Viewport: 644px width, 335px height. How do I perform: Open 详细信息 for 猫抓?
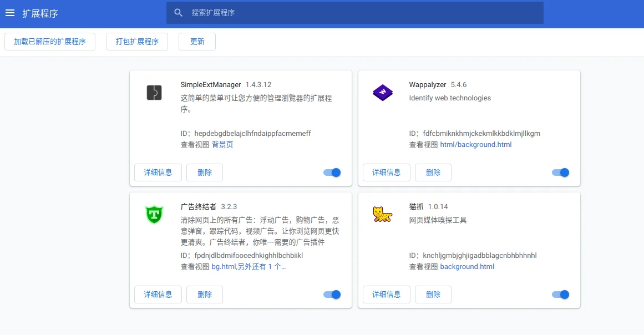pos(387,295)
